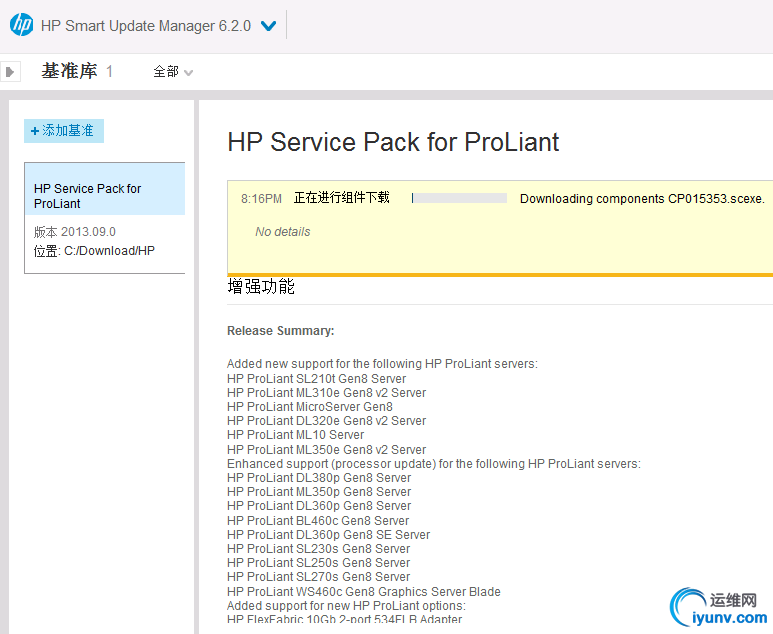Click the 版本 2013.09.0 text

tap(74, 232)
